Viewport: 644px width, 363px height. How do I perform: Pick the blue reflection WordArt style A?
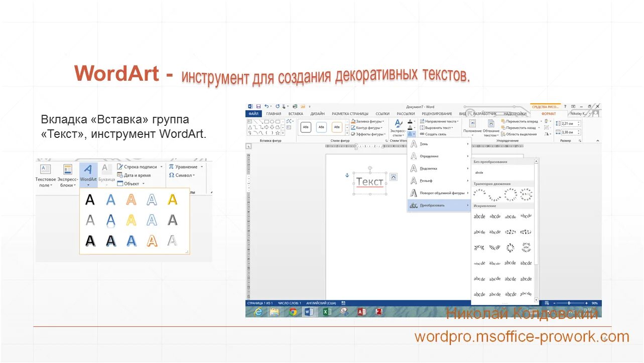coord(111,221)
